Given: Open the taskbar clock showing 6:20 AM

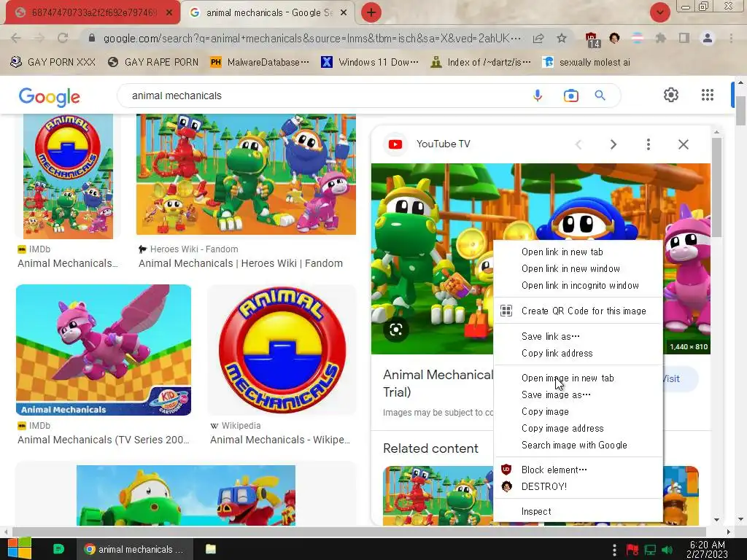Looking at the screenshot, I should click(707, 550).
